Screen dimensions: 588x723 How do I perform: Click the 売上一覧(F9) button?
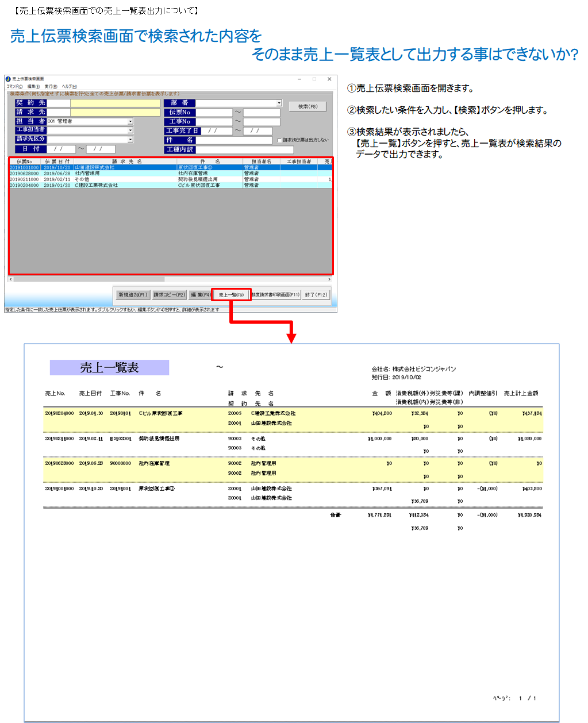click(231, 295)
